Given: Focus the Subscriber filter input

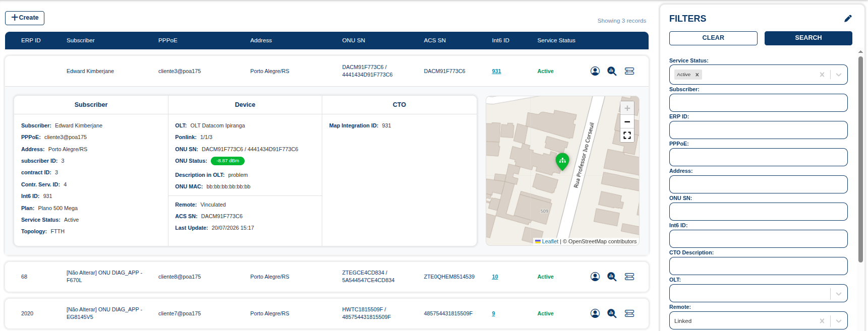Looking at the screenshot, I should pyautogui.click(x=758, y=103).
